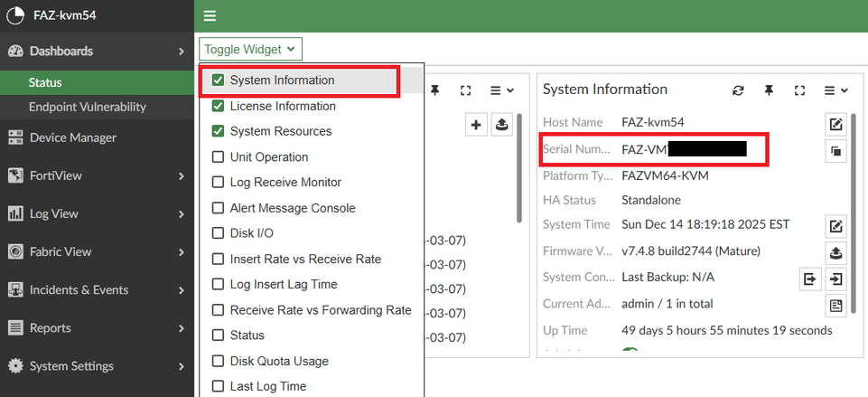Edit the System Time setting
Viewport: 868px width, 397px height.
[x=835, y=226]
